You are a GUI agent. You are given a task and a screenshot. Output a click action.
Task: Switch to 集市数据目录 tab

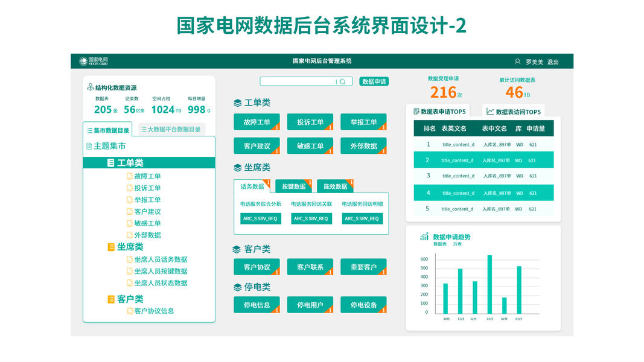pos(107,130)
